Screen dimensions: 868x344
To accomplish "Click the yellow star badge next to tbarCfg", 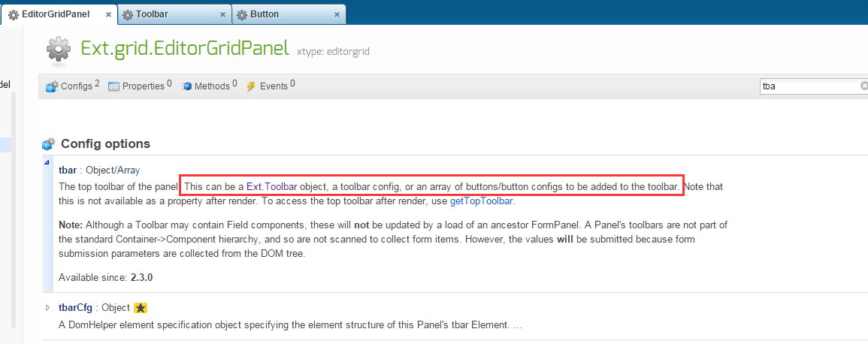I will click(x=141, y=307).
